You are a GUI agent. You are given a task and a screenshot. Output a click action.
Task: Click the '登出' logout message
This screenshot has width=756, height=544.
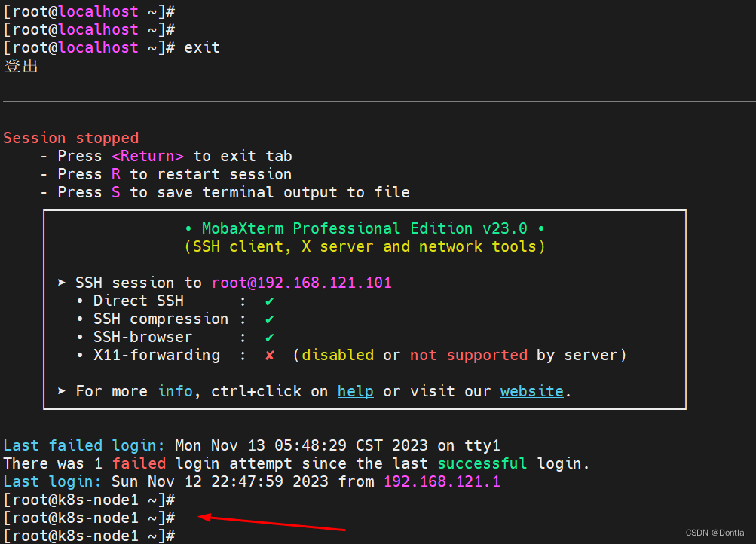(21, 66)
